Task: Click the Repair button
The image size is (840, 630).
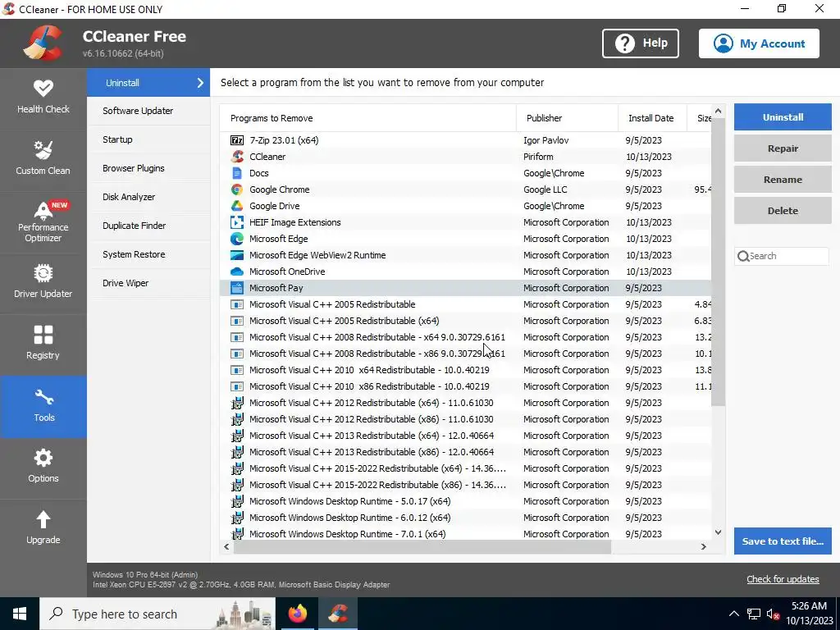Action: (x=783, y=148)
